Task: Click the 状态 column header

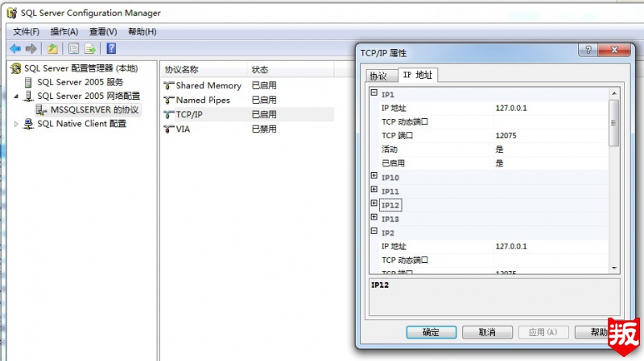Action: coord(291,70)
